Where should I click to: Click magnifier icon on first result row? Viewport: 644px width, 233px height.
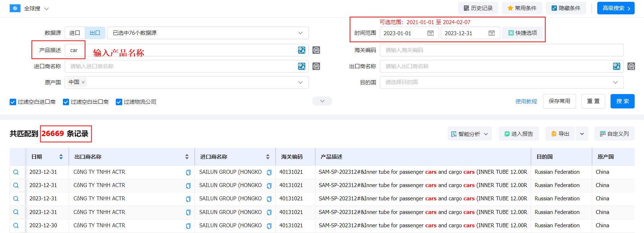pyautogui.click(x=16, y=172)
